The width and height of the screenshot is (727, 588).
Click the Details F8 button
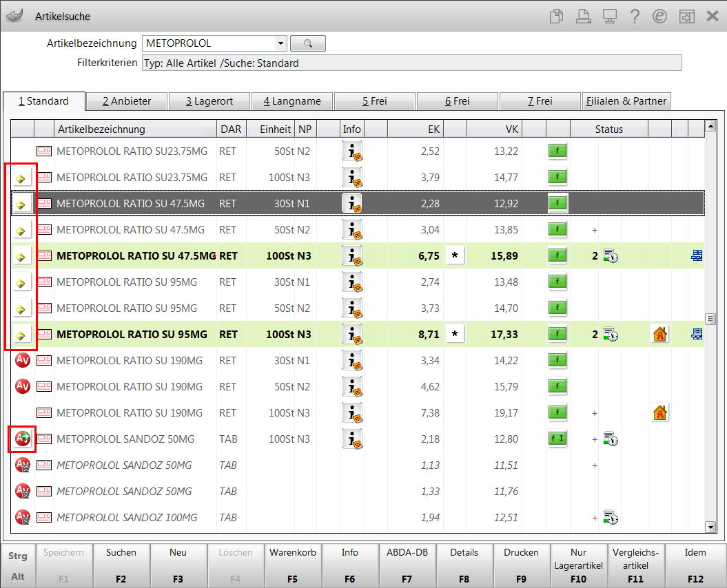point(464,565)
